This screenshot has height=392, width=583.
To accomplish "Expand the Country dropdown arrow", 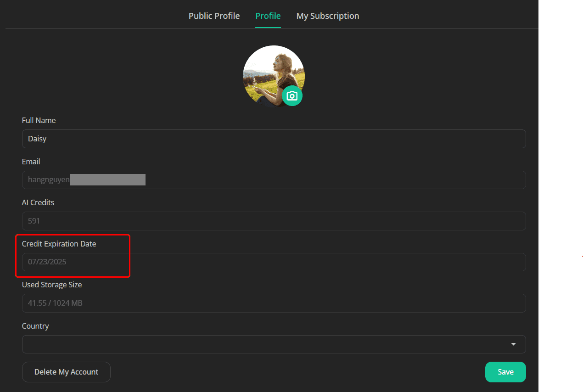I will [x=513, y=344].
